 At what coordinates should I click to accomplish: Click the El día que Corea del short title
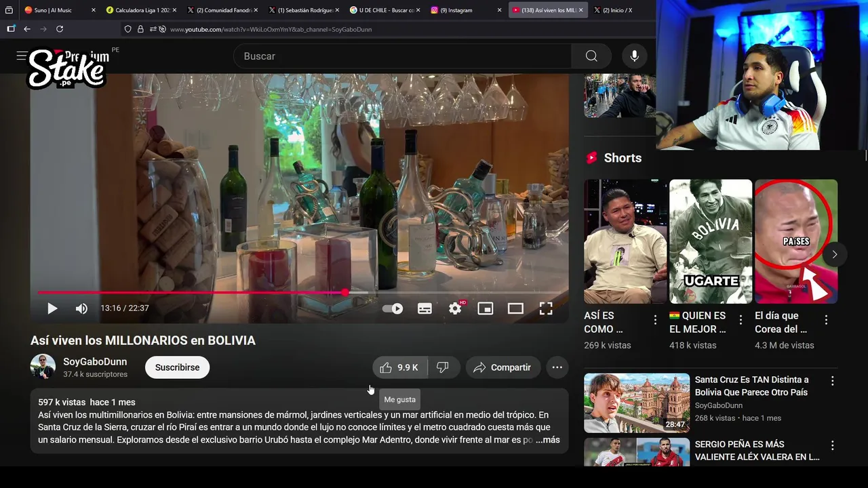(x=781, y=322)
